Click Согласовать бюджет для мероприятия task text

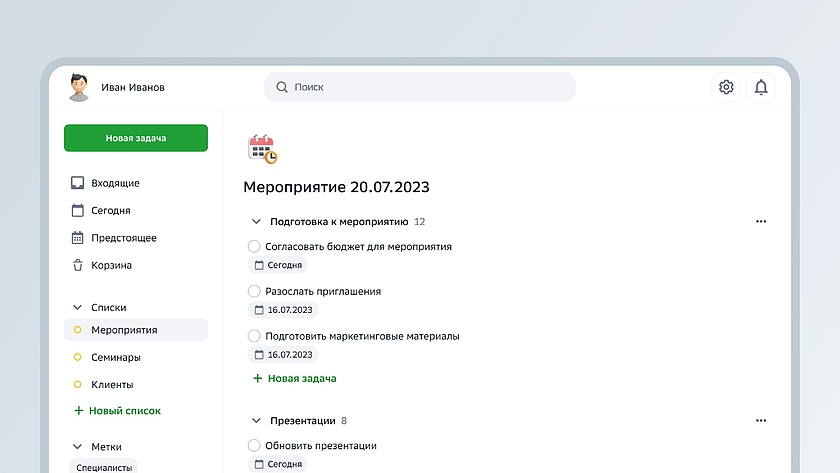[x=358, y=247]
